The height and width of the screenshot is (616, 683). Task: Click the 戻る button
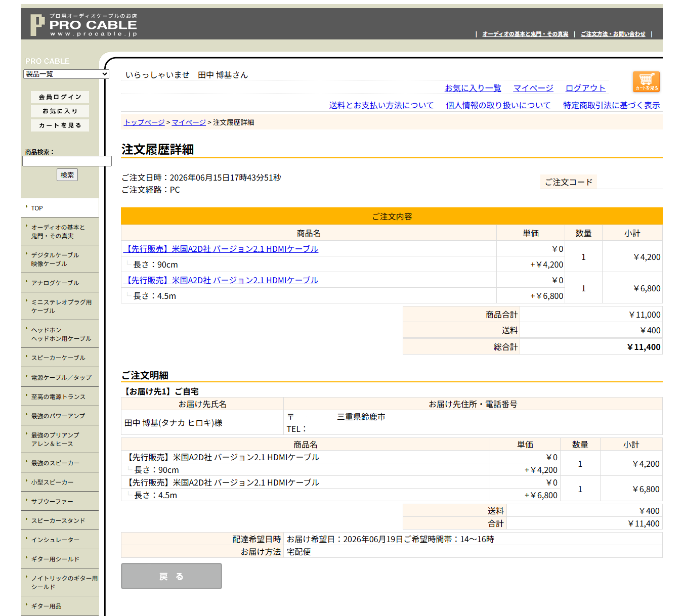coord(172,576)
